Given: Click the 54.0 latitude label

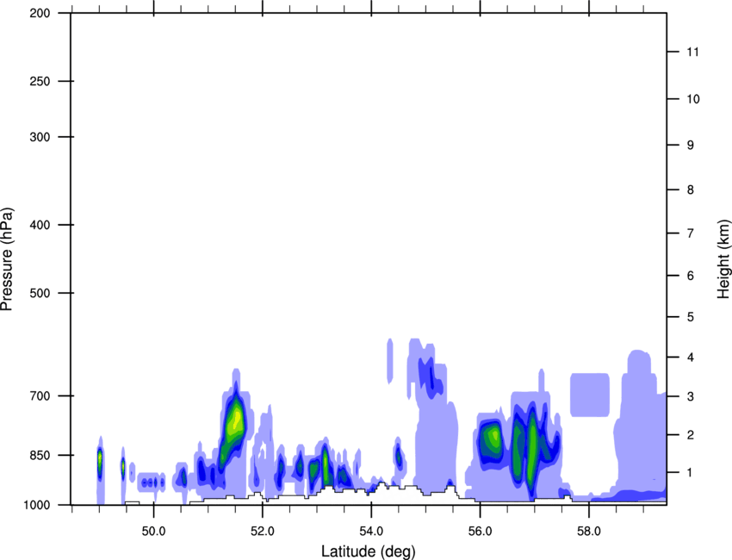Looking at the screenshot, I should click(371, 532).
